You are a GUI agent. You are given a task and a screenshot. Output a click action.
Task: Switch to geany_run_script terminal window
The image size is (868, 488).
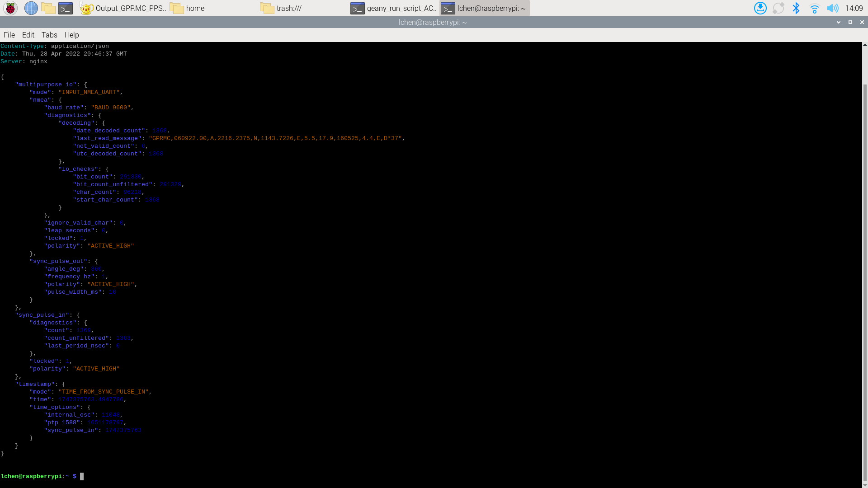coord(394,8)
